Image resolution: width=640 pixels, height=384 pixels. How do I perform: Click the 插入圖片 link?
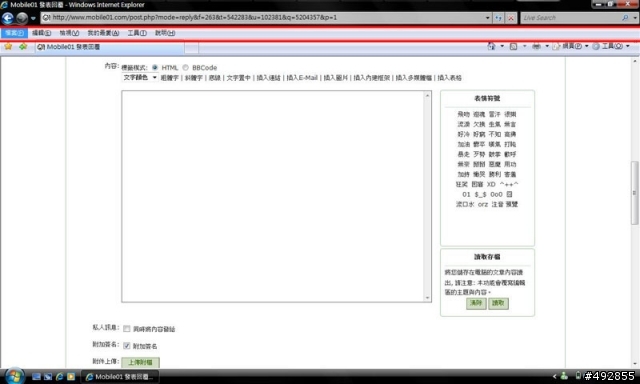[x=336, y=78]
